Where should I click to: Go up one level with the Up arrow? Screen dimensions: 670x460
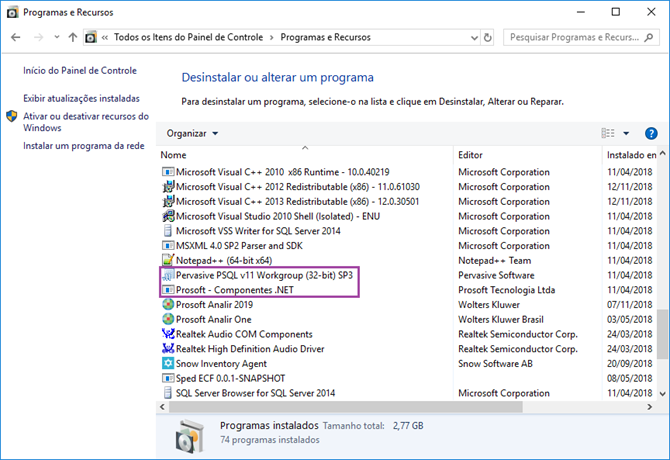coord(73,38)
